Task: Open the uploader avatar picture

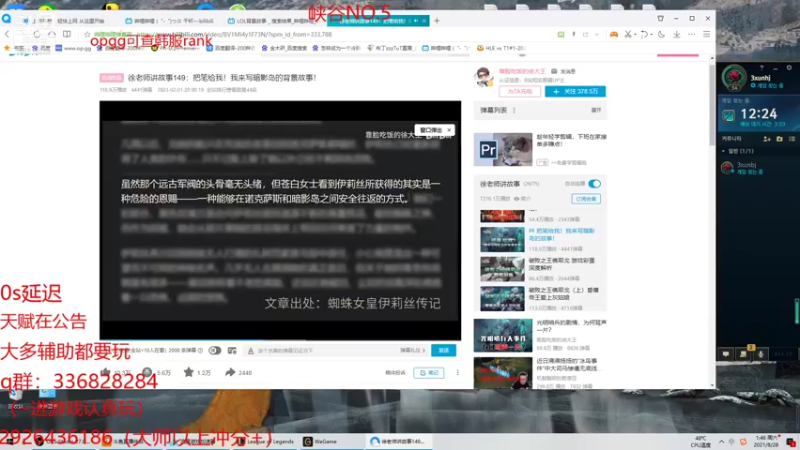Action: tap(483, 77)
